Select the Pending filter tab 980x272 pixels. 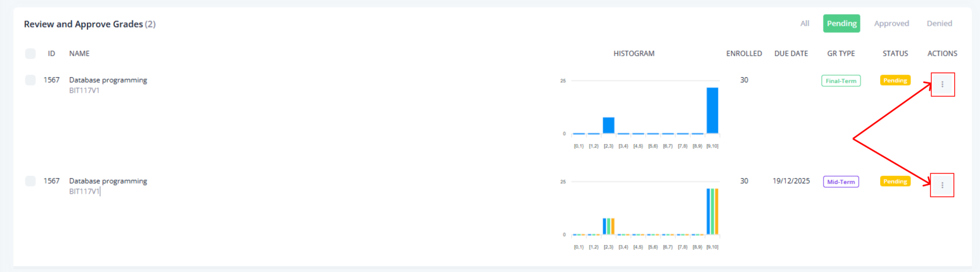[x=841, y=23]
